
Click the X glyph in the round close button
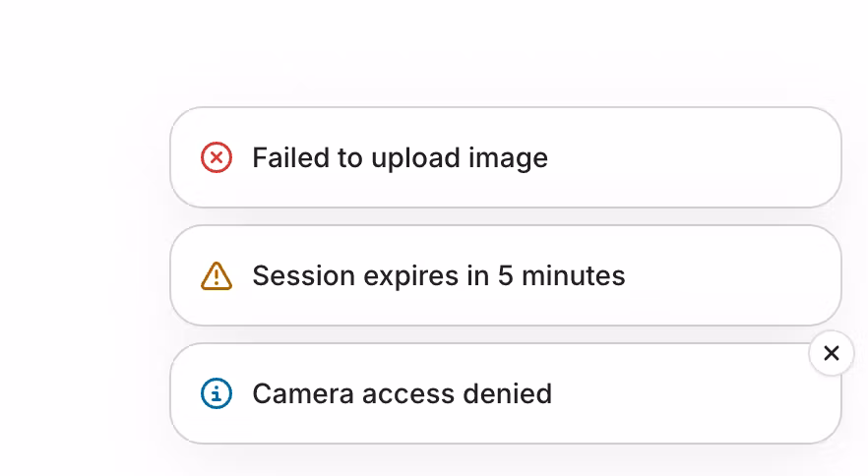(x=832, y=353)
